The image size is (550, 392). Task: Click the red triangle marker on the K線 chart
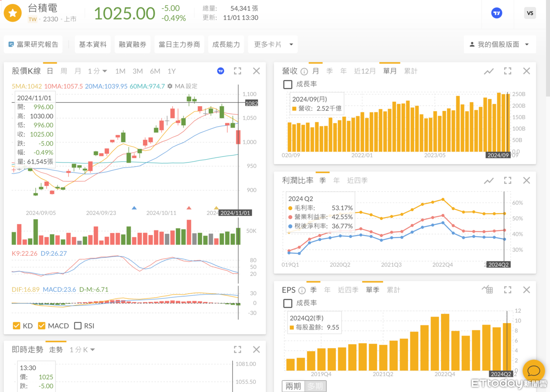(x=189, y=208)
